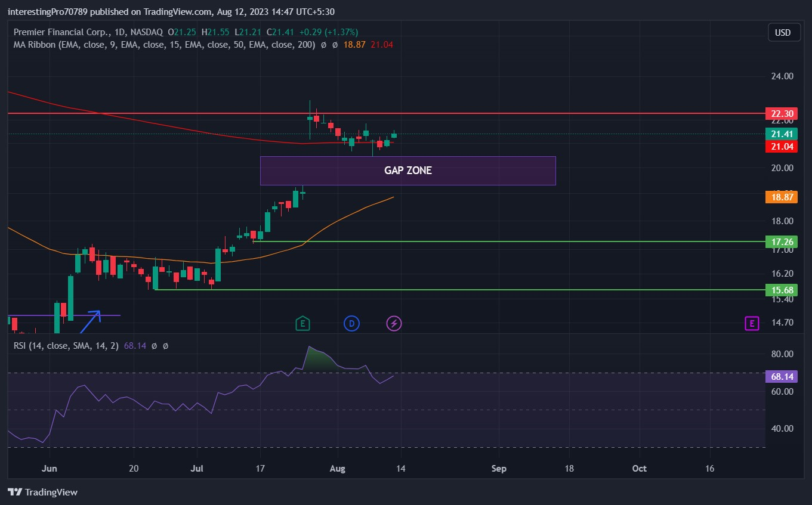Click the 18.87 orange EMA price label
The width and height of the screenshot is (812, 505).
782,197
